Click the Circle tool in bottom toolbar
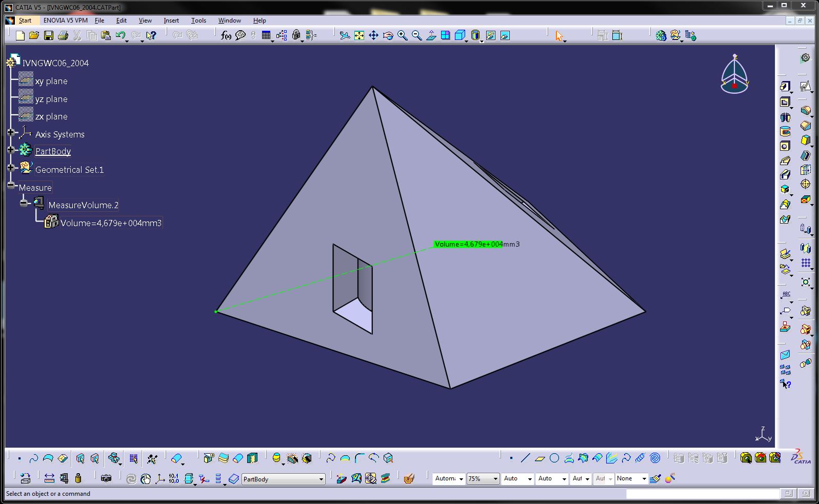 pos(554,458)
